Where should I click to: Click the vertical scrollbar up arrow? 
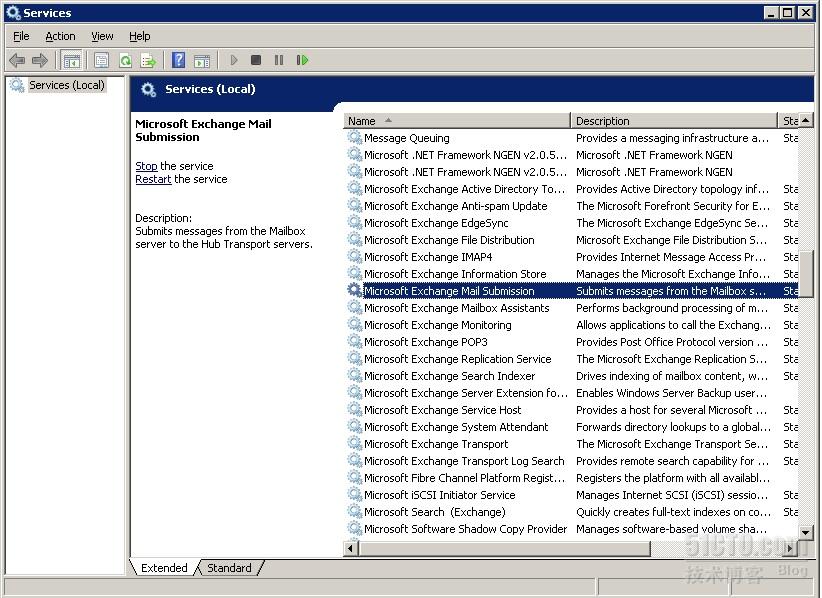(x=806, y=121)
